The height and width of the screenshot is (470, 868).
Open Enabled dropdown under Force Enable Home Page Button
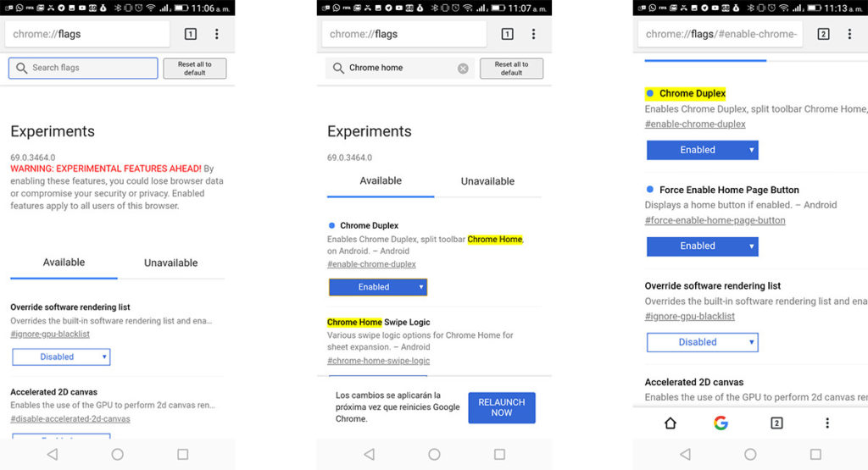click(x=702, y=246)
